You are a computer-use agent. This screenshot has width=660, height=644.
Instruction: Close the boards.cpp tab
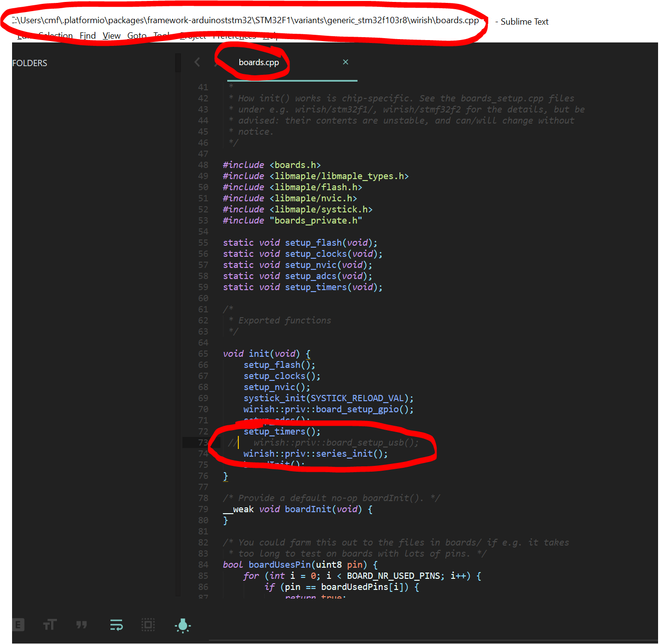click(345, 62)
